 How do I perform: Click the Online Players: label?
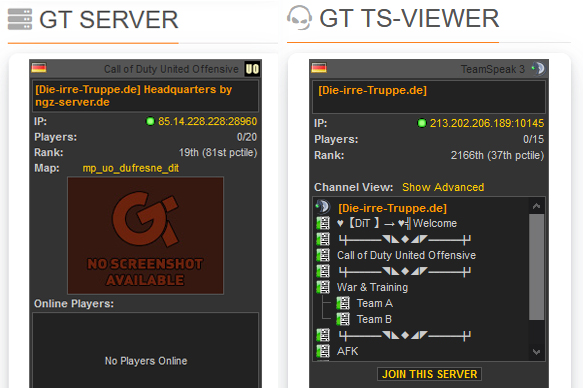pyautogui.click(x=74, y=304)
